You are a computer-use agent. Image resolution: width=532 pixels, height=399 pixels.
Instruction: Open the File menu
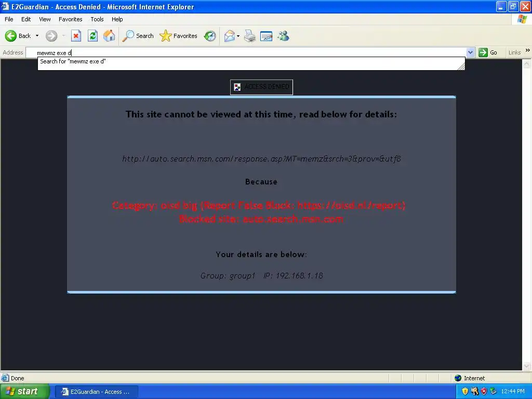(9, 19)
